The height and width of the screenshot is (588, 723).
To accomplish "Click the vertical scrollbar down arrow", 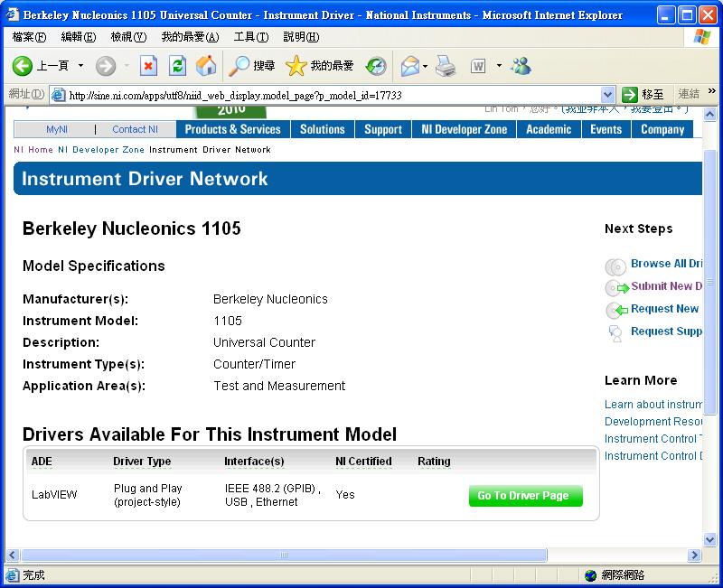I will pyautogui.click(x=709, y=539).
